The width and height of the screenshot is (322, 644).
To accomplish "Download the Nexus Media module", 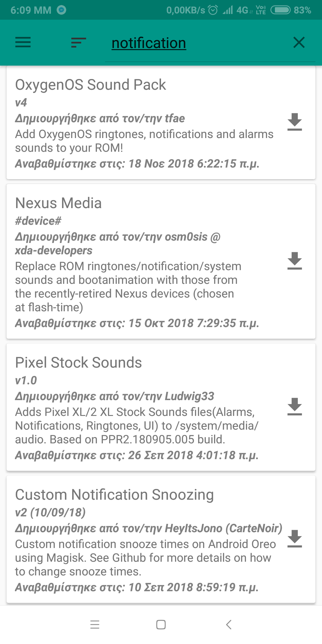I will click(x=295, y=261).
